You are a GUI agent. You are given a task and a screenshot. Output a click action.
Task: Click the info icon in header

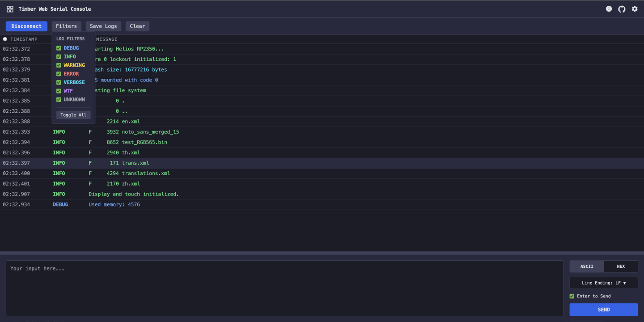[x=609, y=9]
